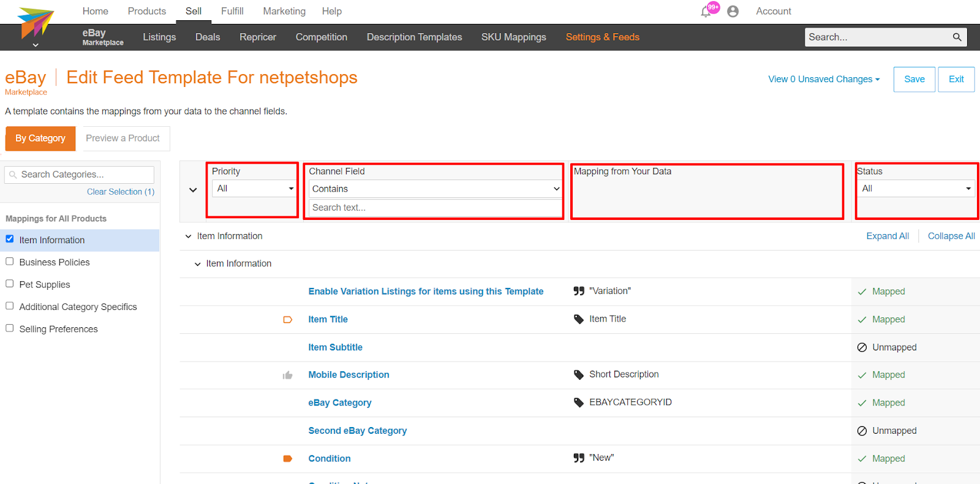This screenshot has width=980, height=484.
Task: Go to the Deals tab
Action: [x=208, y=37]
